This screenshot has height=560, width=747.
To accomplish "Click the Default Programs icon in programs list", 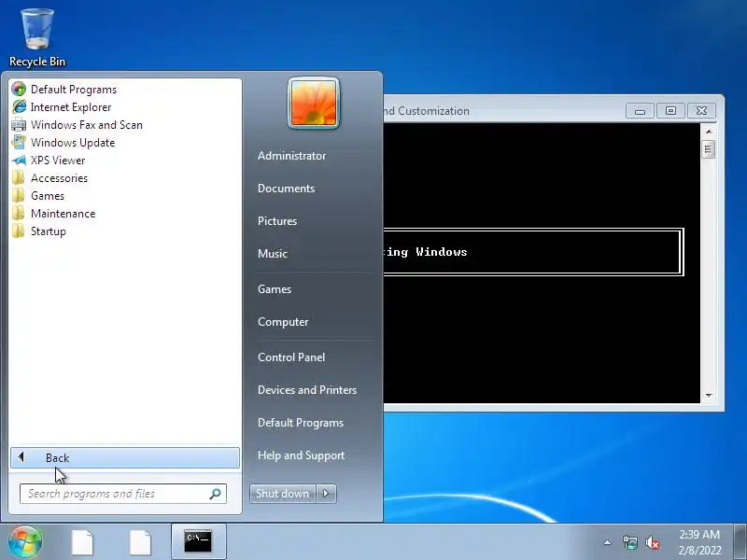I will [x=19, y=89].
